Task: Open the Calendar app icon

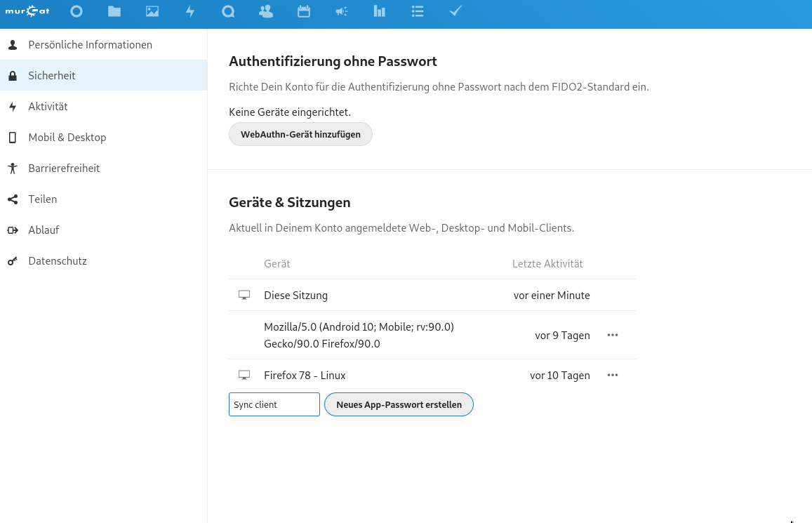Action: pyautogui.click(x=304, y=11)
